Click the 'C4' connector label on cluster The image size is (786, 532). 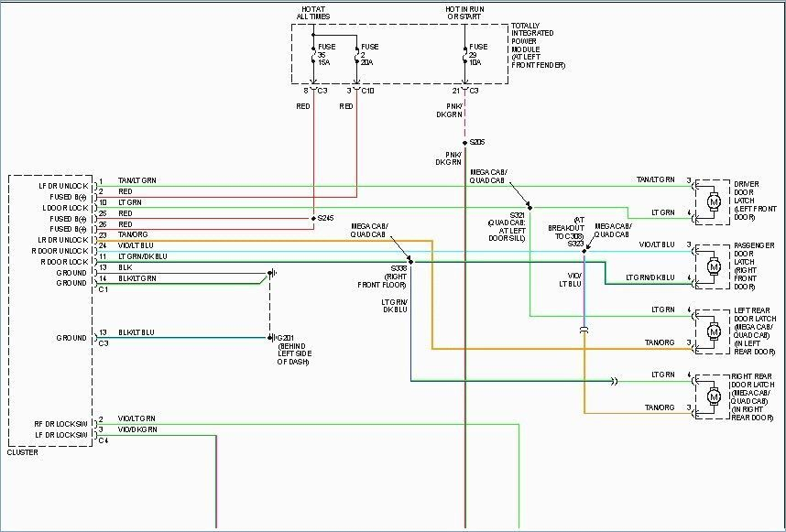[x=103, y=440]
